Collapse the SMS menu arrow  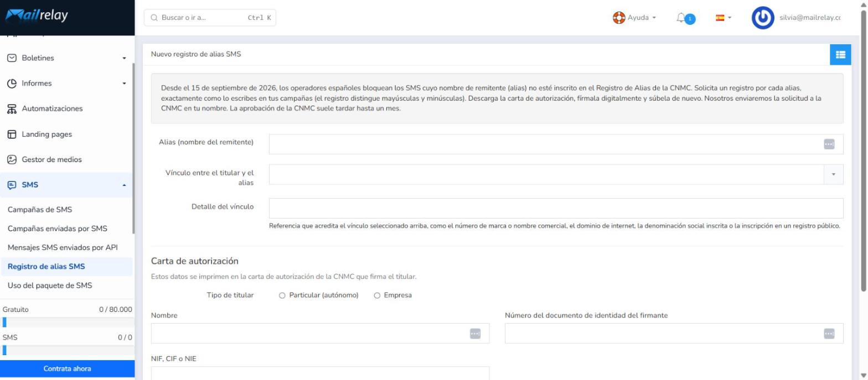[125, 185]
